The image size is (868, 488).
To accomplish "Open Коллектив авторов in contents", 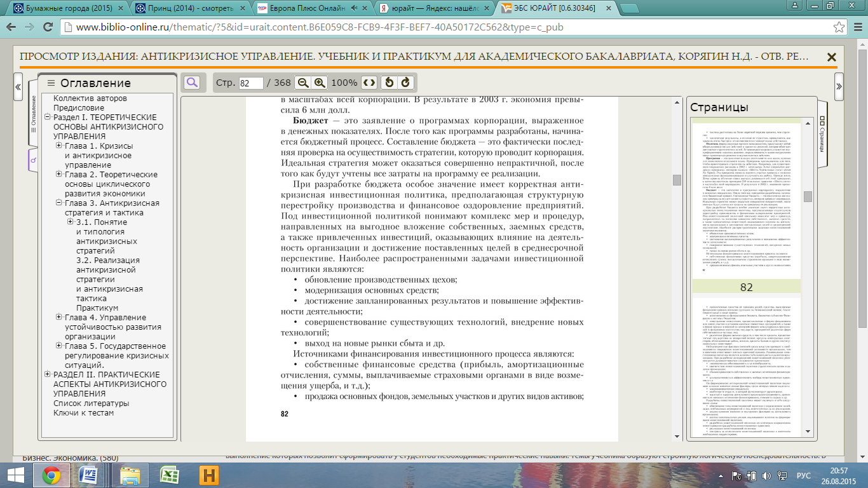I will coord(90,98).
